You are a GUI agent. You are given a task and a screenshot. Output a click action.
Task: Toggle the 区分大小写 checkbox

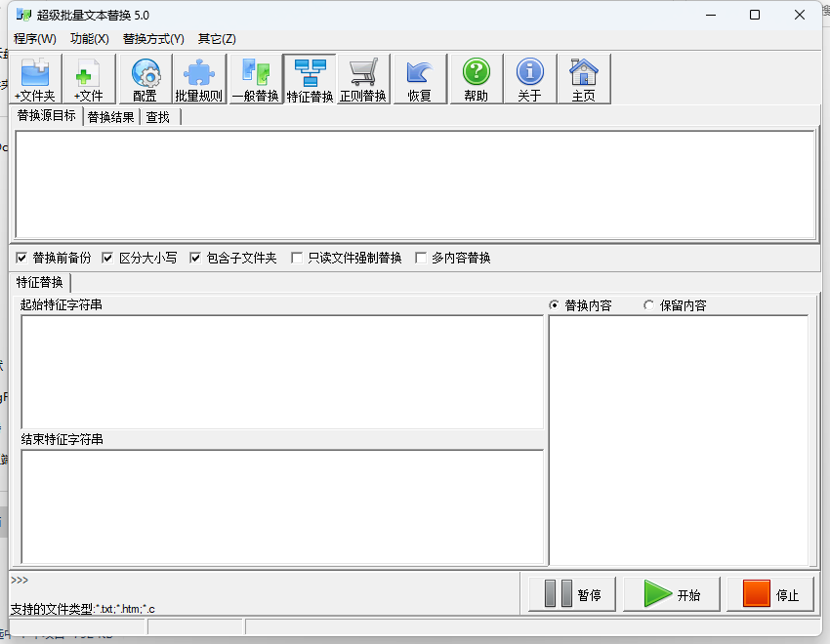tap(107, 258)
